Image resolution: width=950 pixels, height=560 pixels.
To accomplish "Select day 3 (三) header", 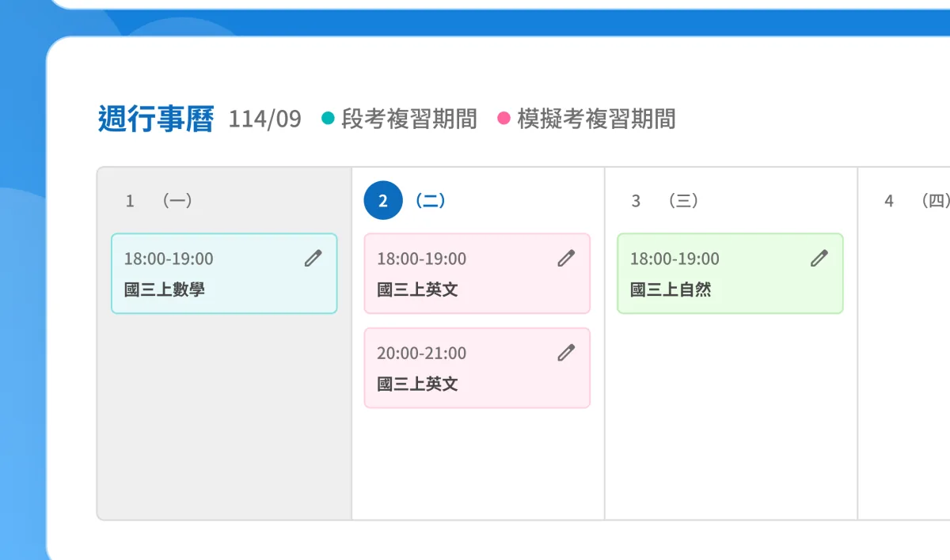I will pos(665,201).
